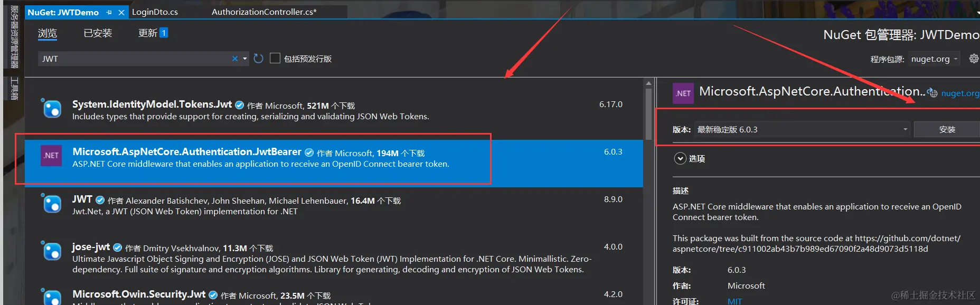Click the globe icon beside nuget.org link
This screenshot has width=980, height=305.
click(933, 93)
